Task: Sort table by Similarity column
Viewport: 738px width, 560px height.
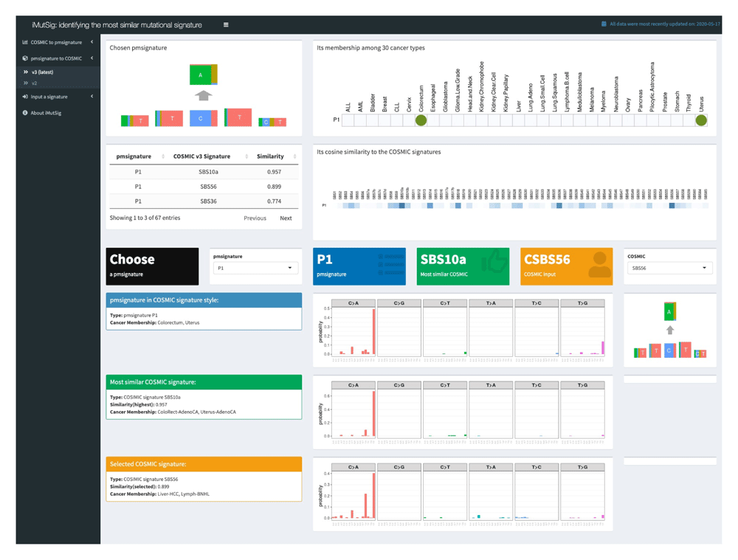Action: point(294,156)
